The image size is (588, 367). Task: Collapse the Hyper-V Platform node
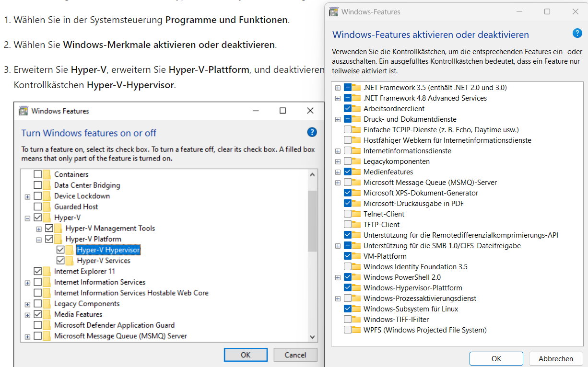point(39,239)
